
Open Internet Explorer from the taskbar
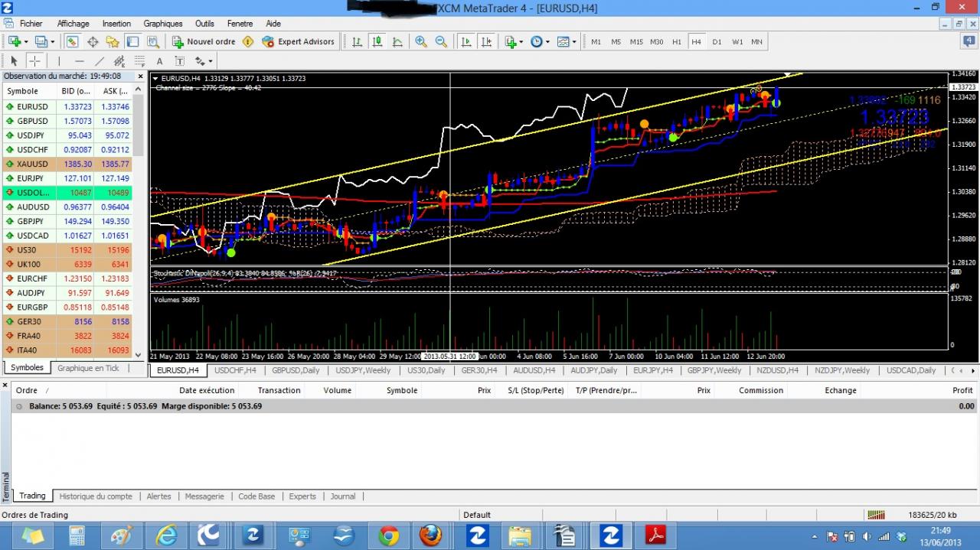[166, 535]
